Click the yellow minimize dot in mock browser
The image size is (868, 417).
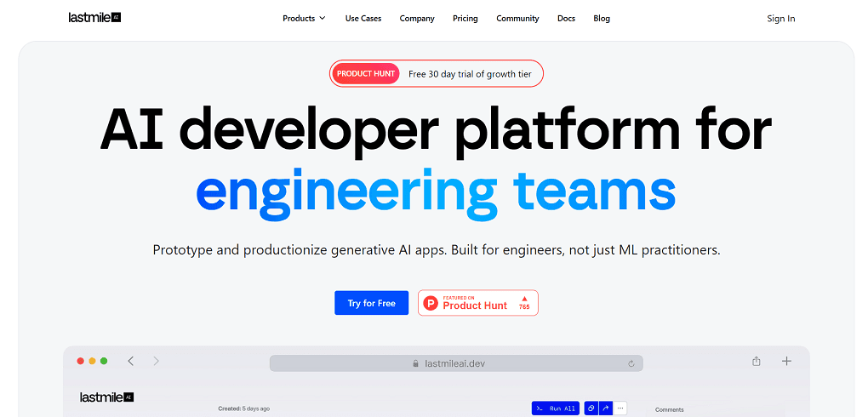click(x=92, y=361)
